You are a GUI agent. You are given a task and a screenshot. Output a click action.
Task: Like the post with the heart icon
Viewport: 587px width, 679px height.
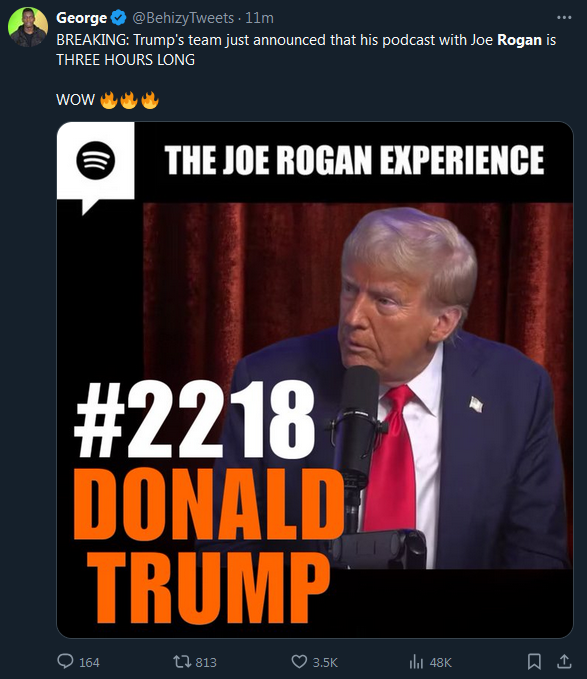coord(299,662)
